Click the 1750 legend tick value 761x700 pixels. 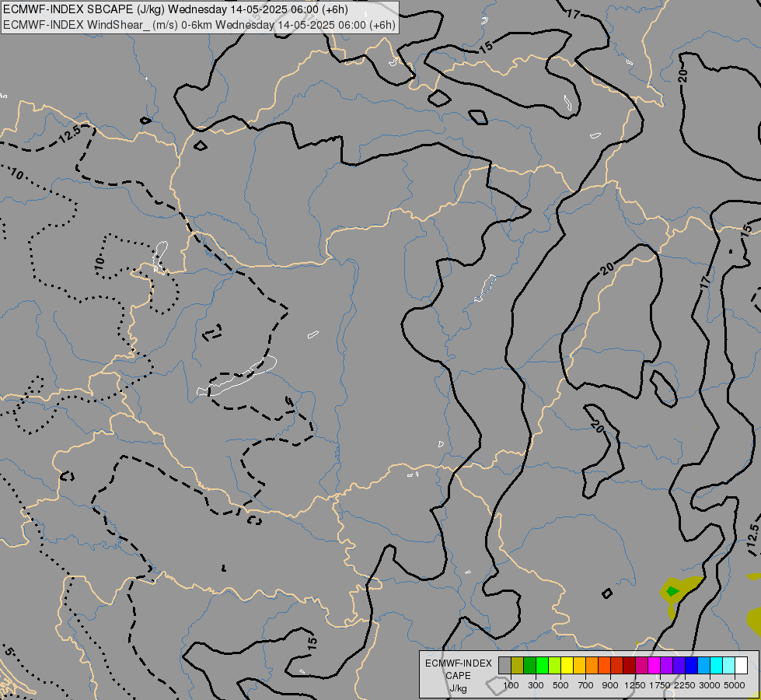click(660, 685)
